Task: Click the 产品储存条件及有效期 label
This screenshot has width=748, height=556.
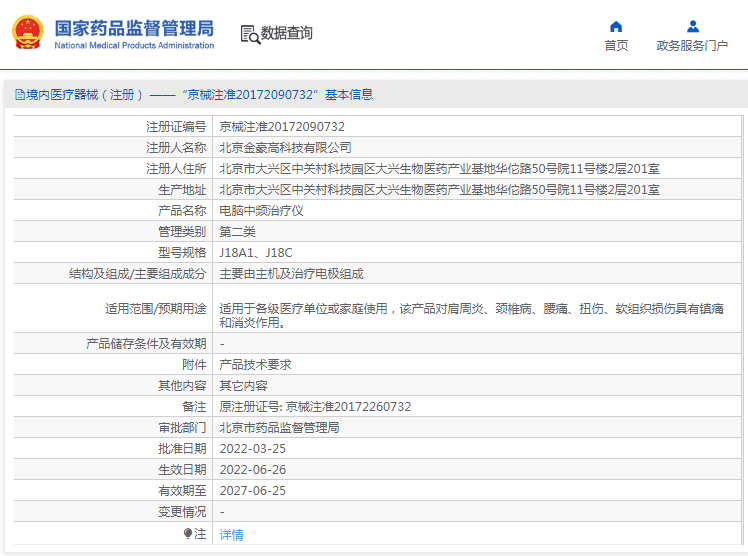Action: click(x=146, y=344)
